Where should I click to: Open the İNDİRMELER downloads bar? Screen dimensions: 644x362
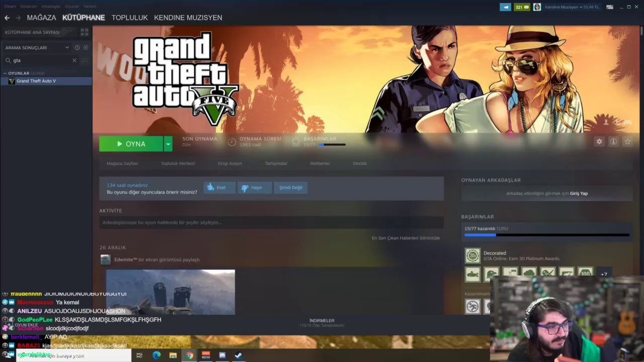click(x=322, y=323)
